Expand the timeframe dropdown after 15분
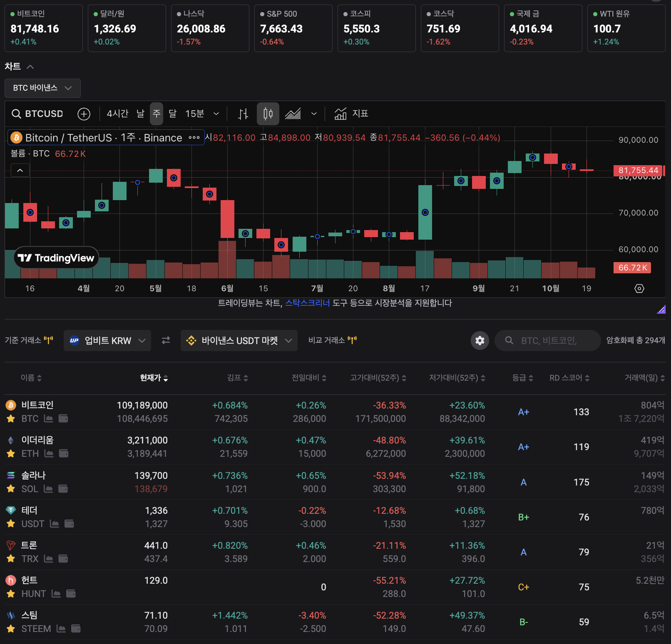Image resolution: width=671 pixels, height=644 pixels. pyautogui.click(x=216, y=114)
